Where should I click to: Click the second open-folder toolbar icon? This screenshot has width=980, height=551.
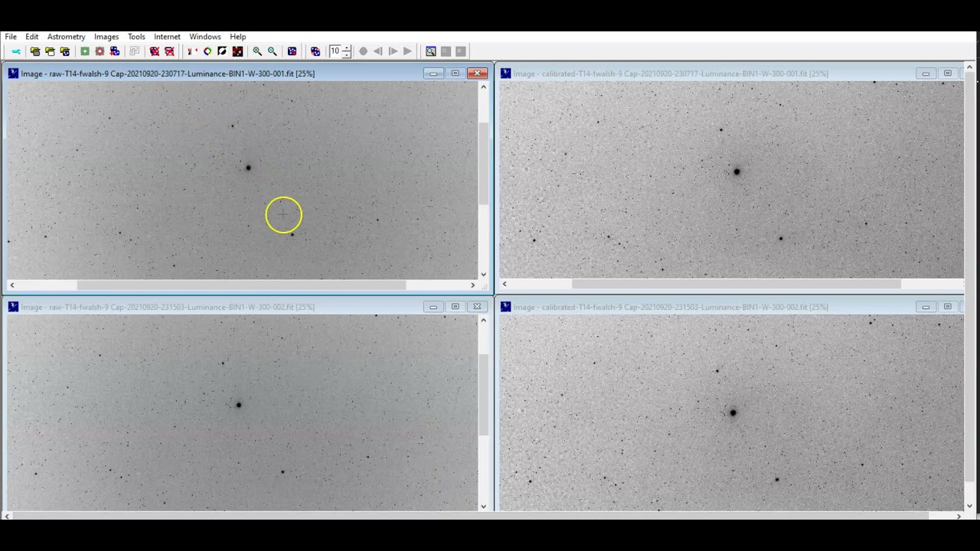coord(50,51)
